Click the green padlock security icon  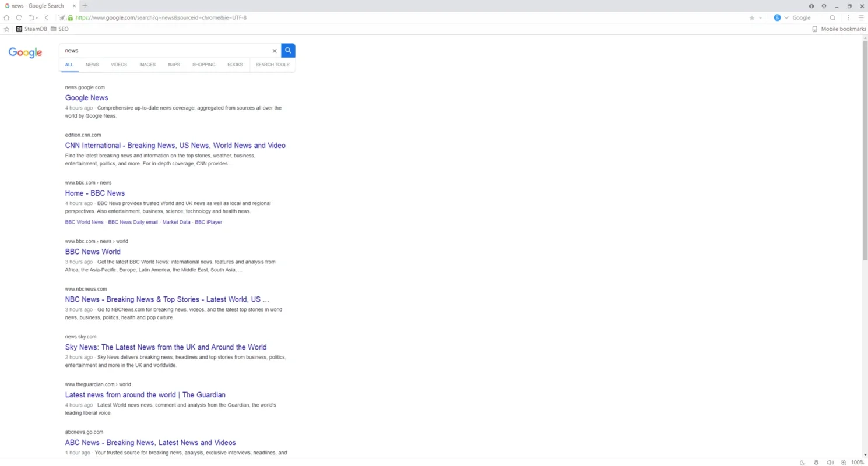click(x=71, y=17)
